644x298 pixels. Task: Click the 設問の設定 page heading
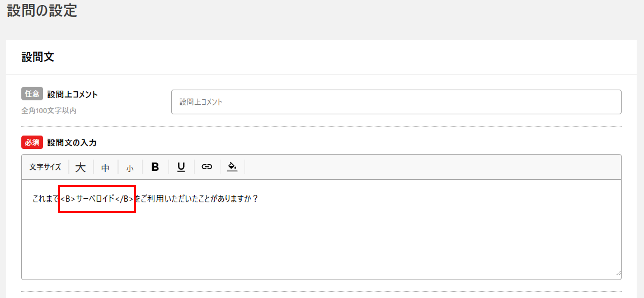coord(42,11)
